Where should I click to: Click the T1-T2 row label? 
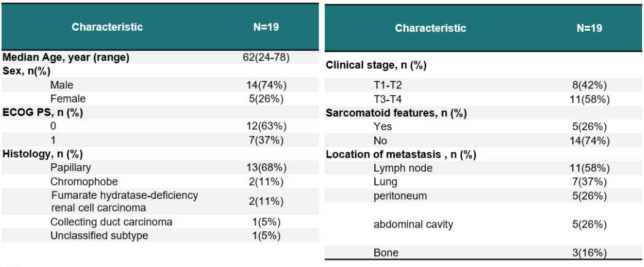(x=388, y=85)
